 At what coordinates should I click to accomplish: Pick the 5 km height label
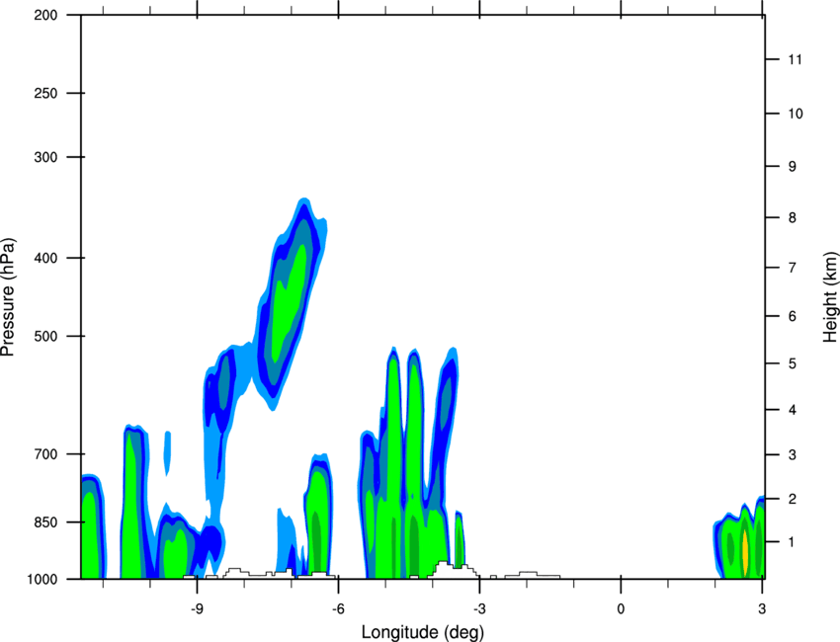[793, 363]
